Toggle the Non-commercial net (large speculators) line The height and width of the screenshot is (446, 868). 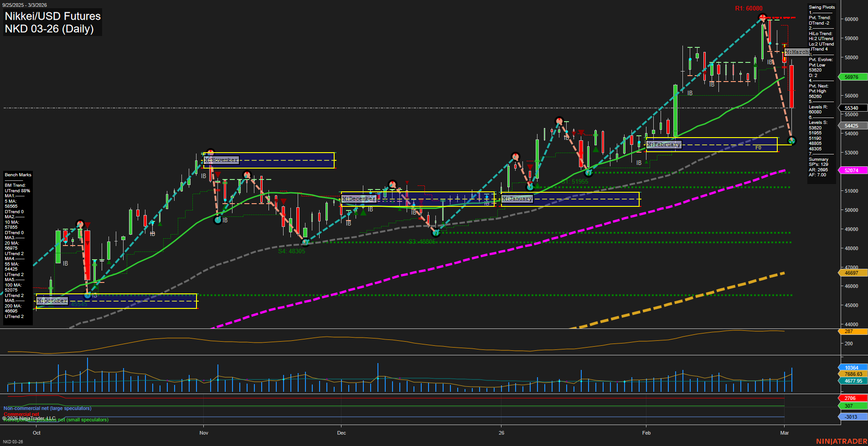pos(46,408)
